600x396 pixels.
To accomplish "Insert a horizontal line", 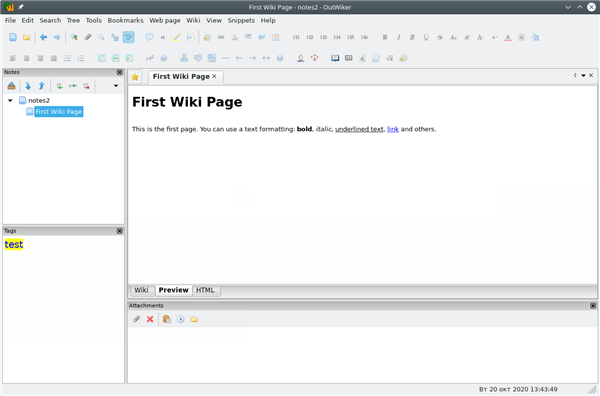I will tap(225, 58).
